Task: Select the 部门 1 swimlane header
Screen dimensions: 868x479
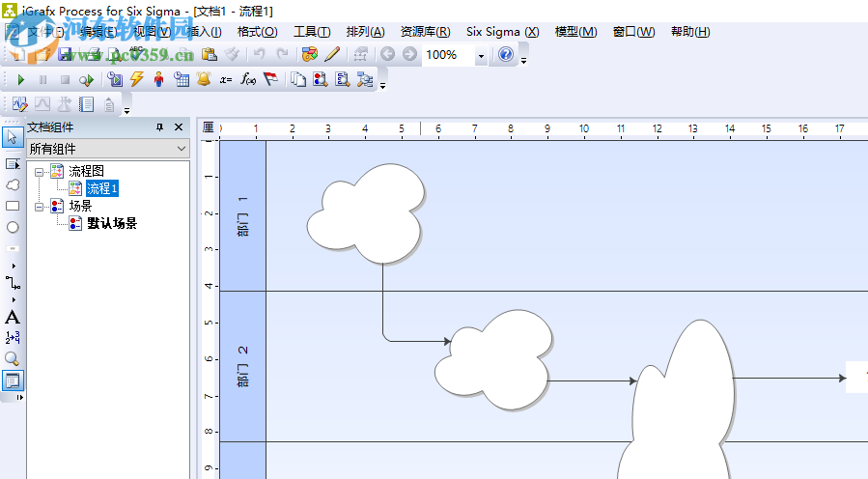Action: [243, 216]
